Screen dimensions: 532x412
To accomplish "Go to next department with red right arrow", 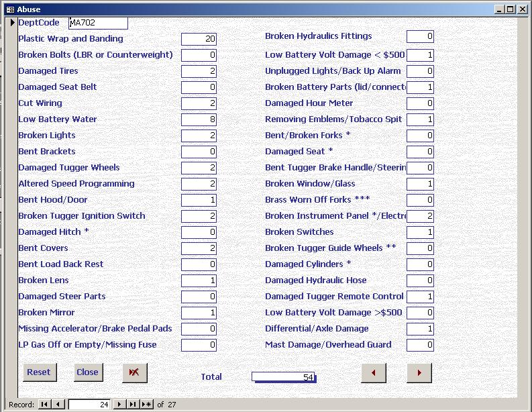I will pos(419,372).
